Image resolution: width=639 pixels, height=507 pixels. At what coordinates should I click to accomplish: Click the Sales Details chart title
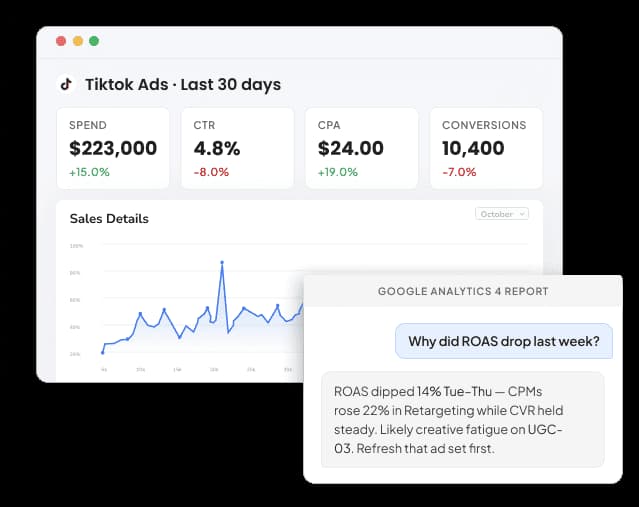(x=109, y=219)
